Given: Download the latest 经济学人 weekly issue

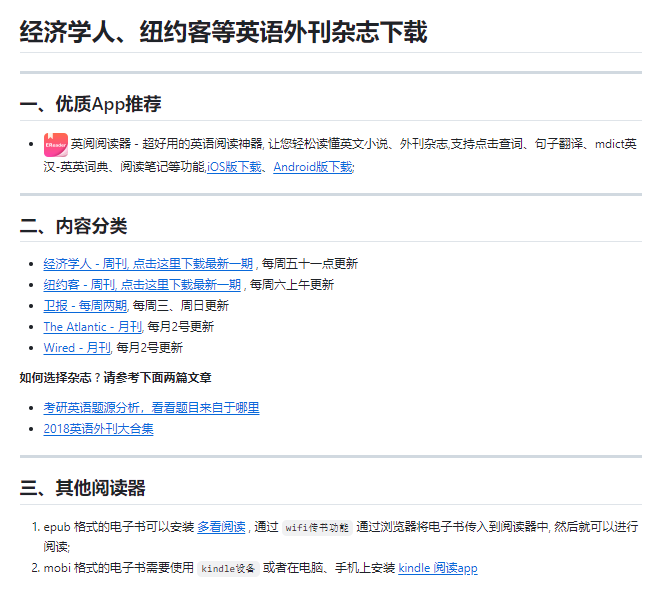Looking at the screenshot, I should tap(148, 264).
